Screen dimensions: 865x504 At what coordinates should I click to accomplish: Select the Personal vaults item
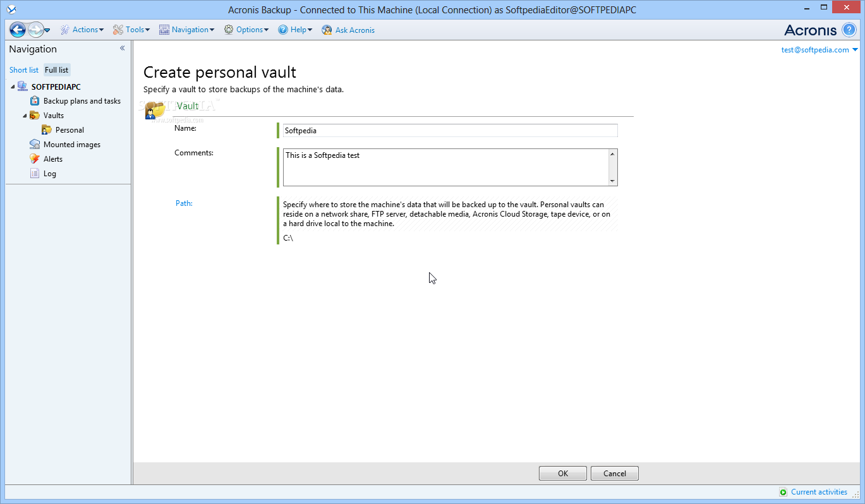click(70, 130)
